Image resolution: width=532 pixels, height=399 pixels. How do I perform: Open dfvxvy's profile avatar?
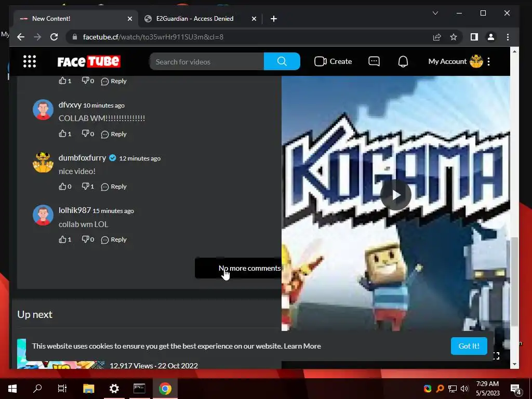pos(43,110)
